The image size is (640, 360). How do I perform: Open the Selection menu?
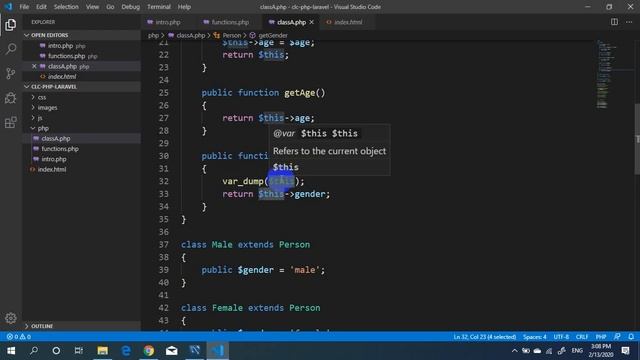(x=66, y=7)
